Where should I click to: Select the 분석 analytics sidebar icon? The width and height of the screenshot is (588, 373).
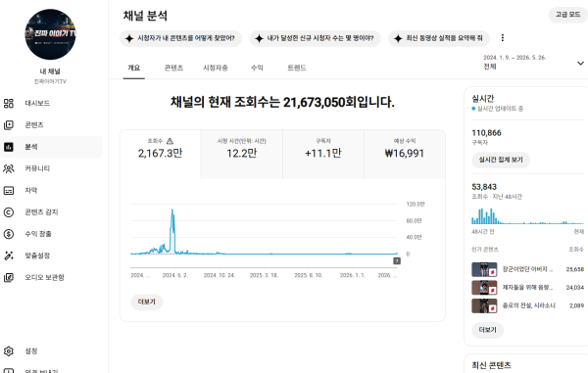coord(9,147)
